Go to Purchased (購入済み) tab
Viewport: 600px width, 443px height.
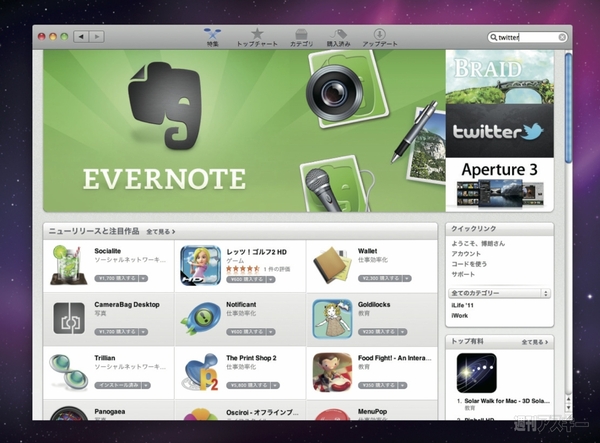tap(339, 37)
